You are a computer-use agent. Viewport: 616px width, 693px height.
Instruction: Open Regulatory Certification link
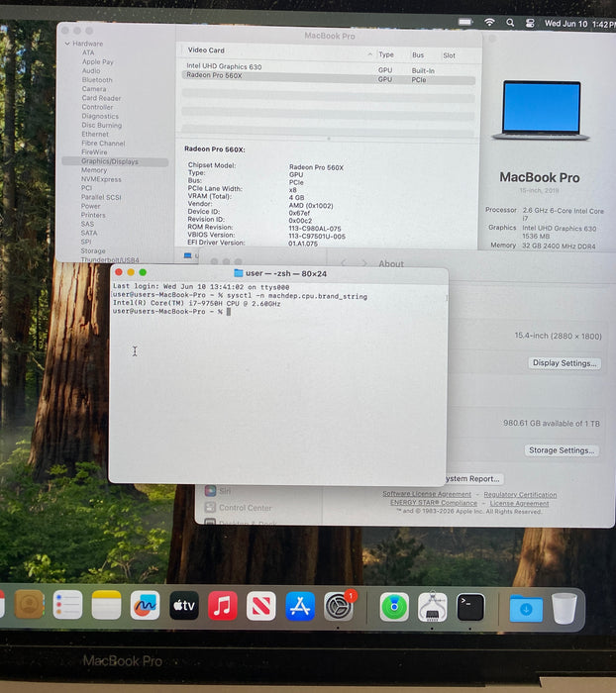pos(520,495)
